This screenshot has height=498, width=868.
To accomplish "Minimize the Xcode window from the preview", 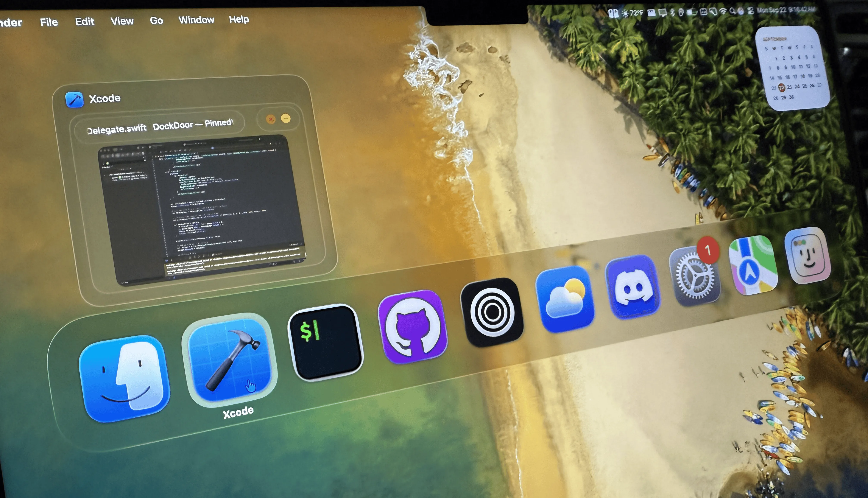I will point(286,118).
